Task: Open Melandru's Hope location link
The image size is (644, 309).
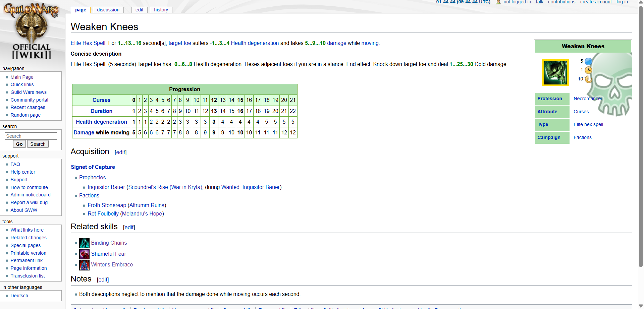Action: [142, 213]
